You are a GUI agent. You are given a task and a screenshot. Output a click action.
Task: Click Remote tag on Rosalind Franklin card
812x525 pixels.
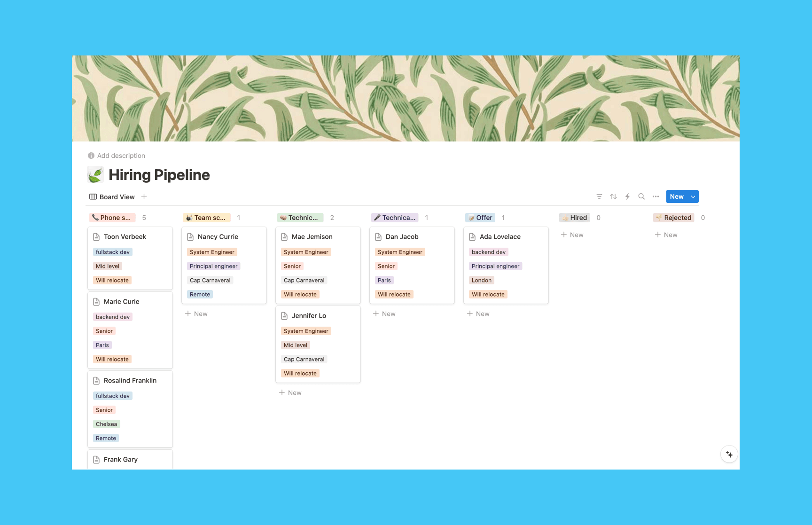pyautogui.click(x=106, y=438)
